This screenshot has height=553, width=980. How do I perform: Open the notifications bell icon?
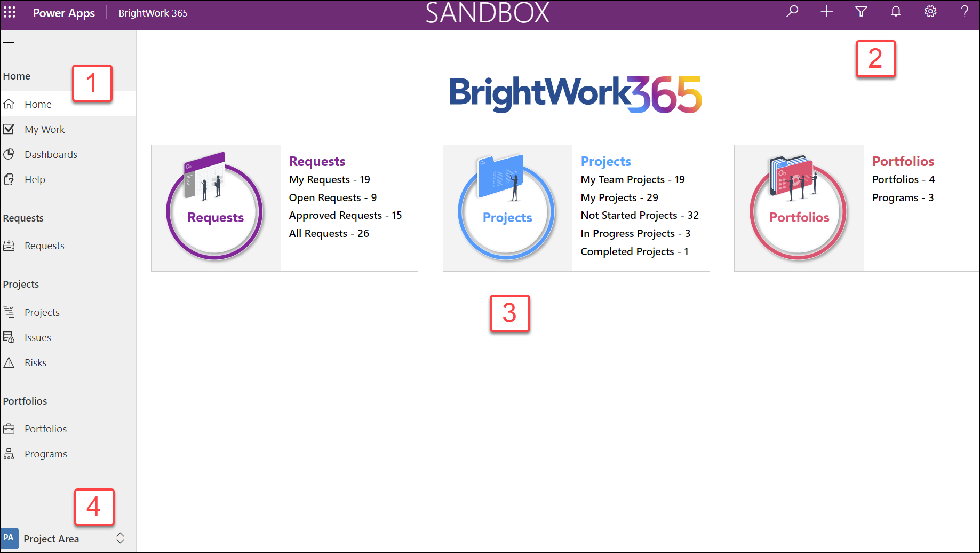[x=896, y=11]
